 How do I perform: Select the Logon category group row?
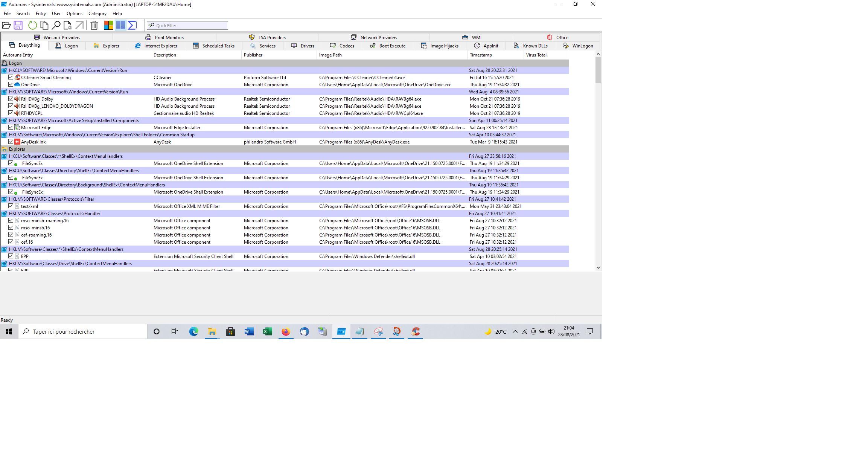pyautogui.click(x=285, y=63)
